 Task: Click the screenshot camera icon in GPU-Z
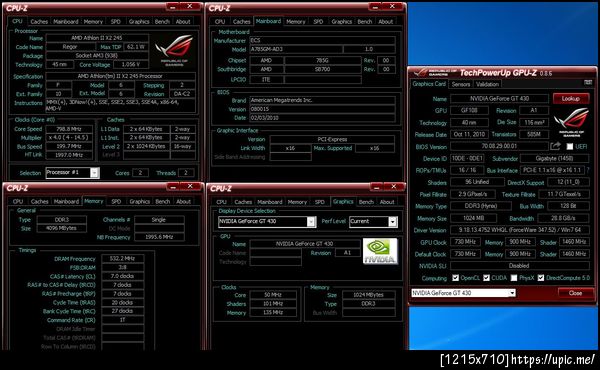[x=588, y=83]
